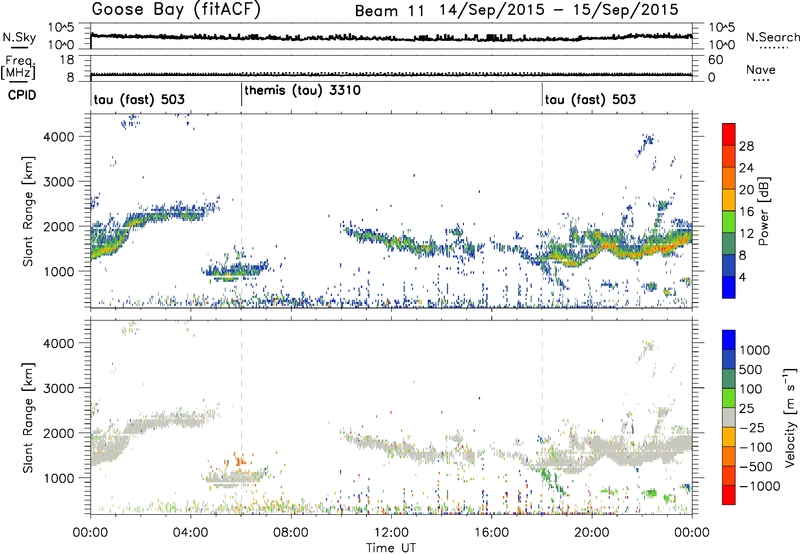
Task: Click the 'tau (fast) 503' label near 18:00
Action: (590, 99)
